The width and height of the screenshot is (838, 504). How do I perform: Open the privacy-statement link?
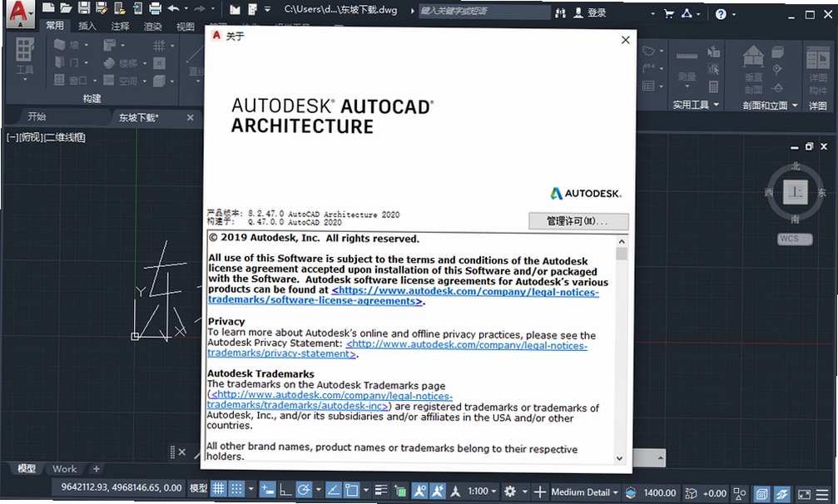[397, 349]
